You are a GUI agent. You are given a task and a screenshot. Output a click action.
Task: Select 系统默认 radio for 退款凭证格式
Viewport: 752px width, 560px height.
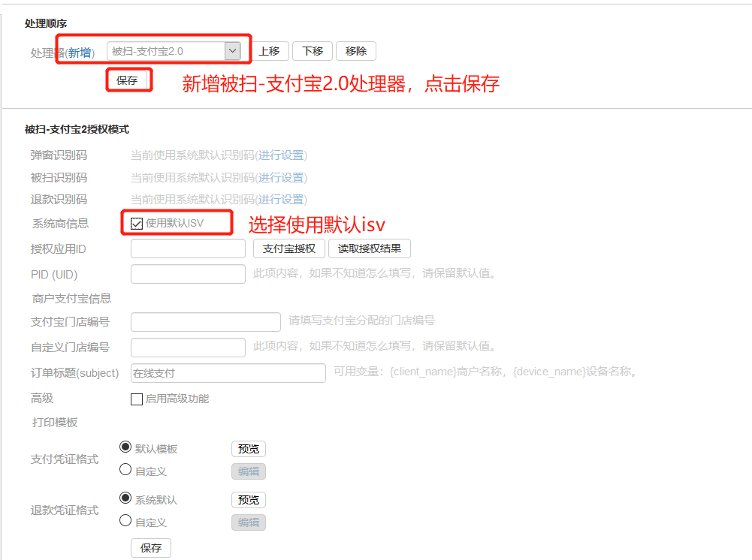[x=125, y=498]
